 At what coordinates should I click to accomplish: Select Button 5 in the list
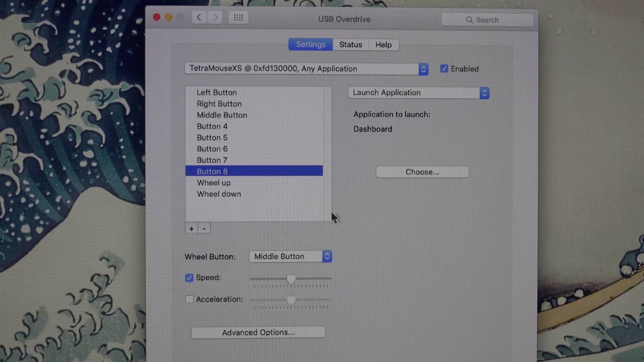254,138
